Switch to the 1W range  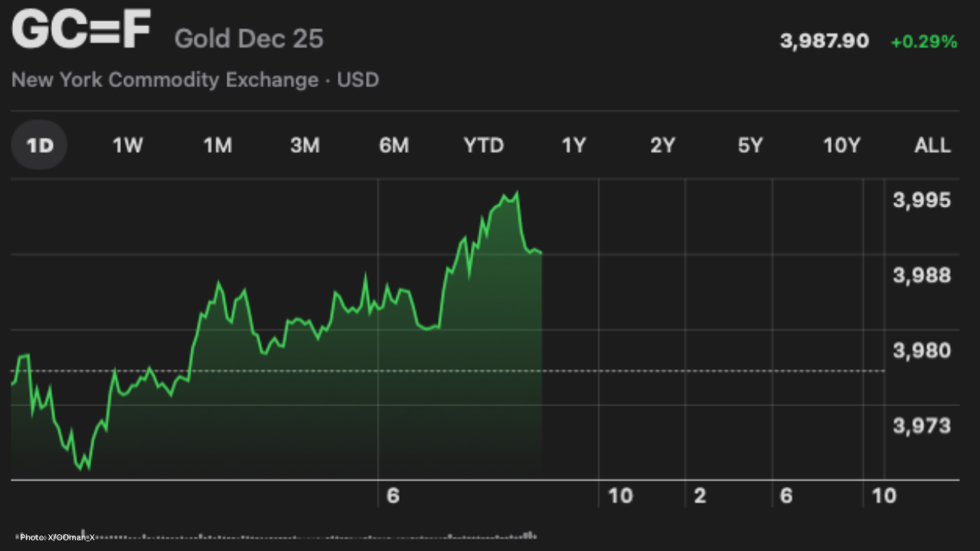click(x=128, y=145)
